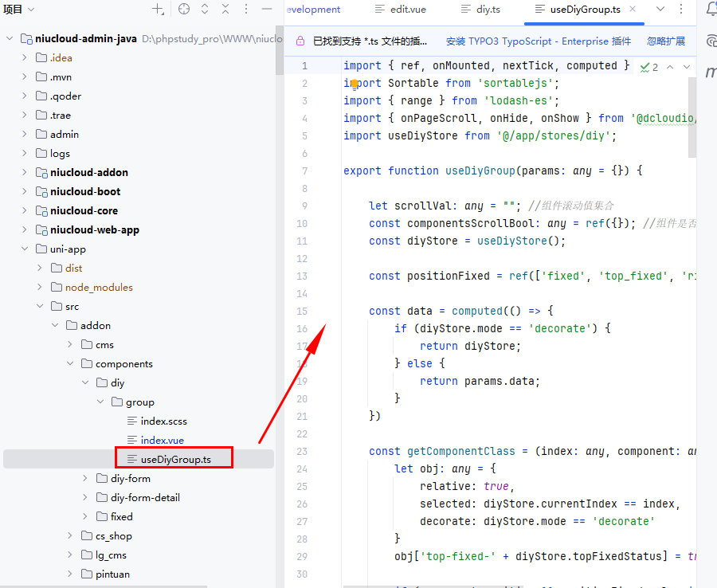Locate opened file with crosshair icon

click(184, 10)
